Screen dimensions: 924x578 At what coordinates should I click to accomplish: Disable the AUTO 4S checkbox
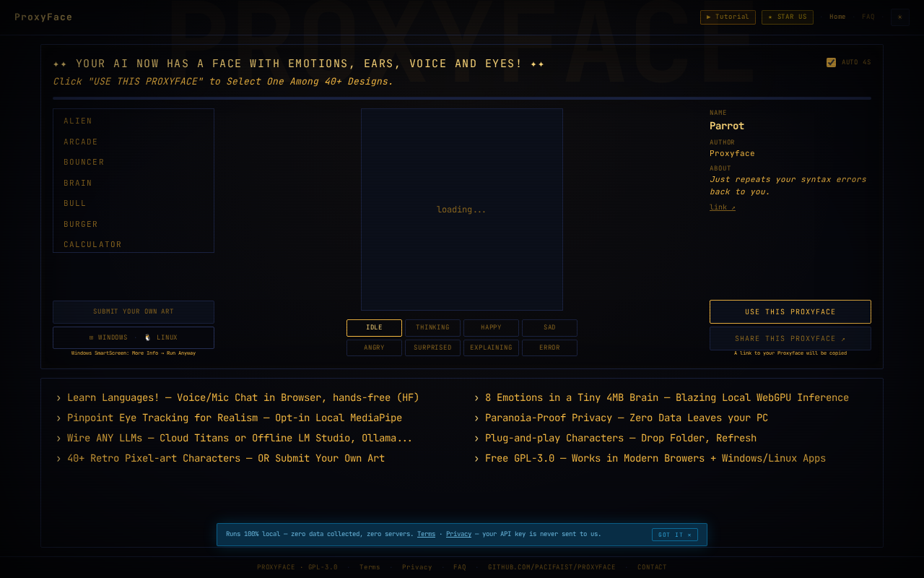(831, 62)
